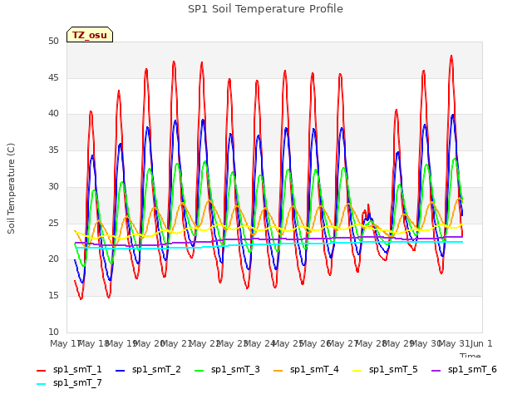Viewport: 532px width, 399px height.
Task: Click the sp1_smT_5 legend label
Action: [x=393, y=369]
